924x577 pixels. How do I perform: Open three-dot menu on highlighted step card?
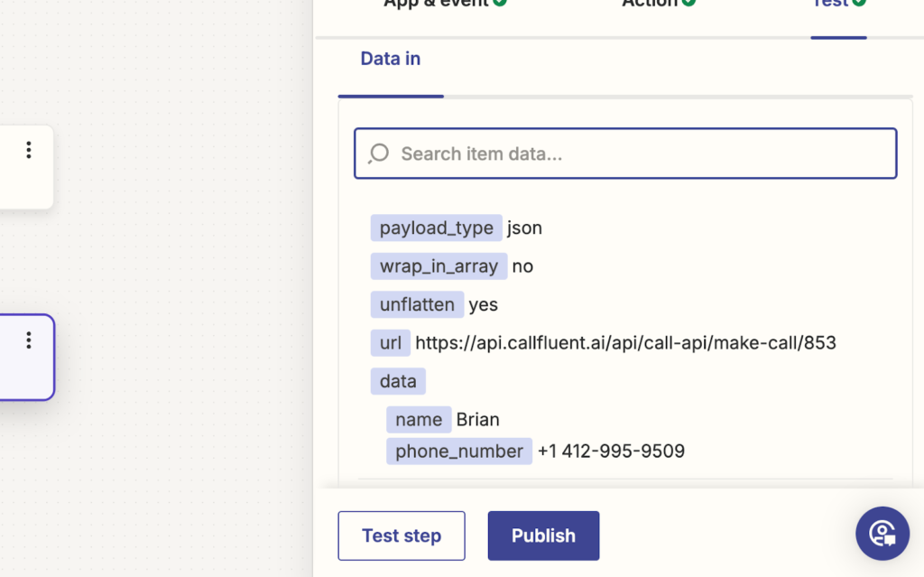click(29, 340)
